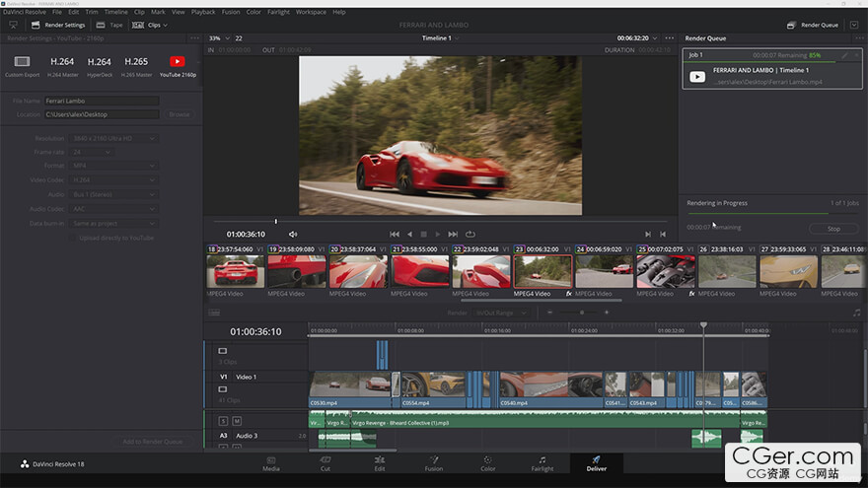This screenshot has width=868, height=488.
Task: Open the Help menu
Action: pyautogui.click(x=338, y=12)
